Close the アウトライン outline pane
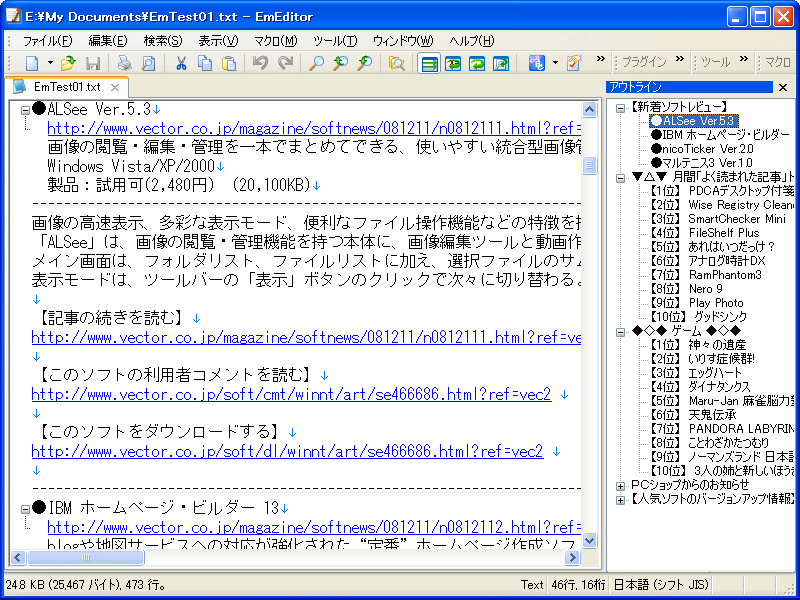Screen dimensions: 800x600 tap(783, 88)
